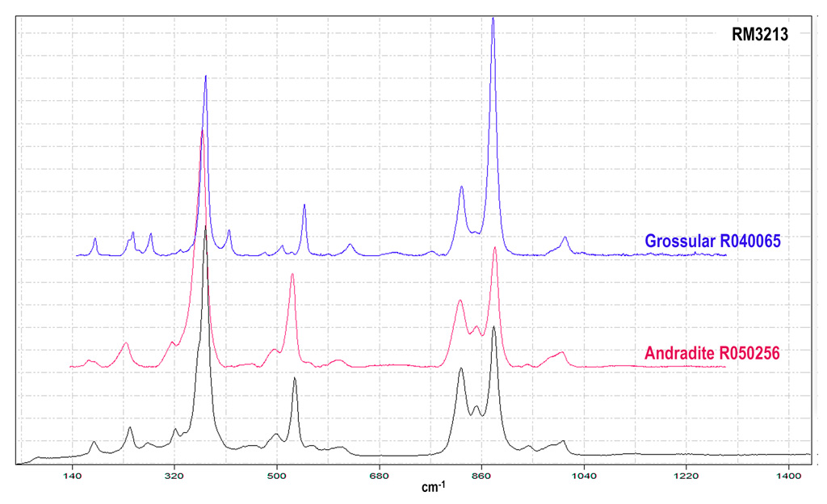
Task: Click the blue Grossular peak apex near 550
Action: pyautogui.click(x=304, y=204)
